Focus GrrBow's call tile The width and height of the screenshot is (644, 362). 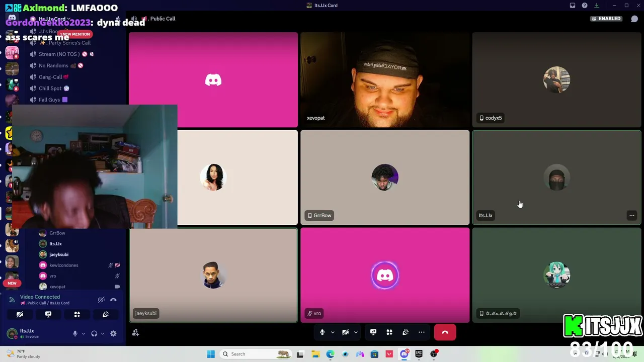(x=385, y=177)
